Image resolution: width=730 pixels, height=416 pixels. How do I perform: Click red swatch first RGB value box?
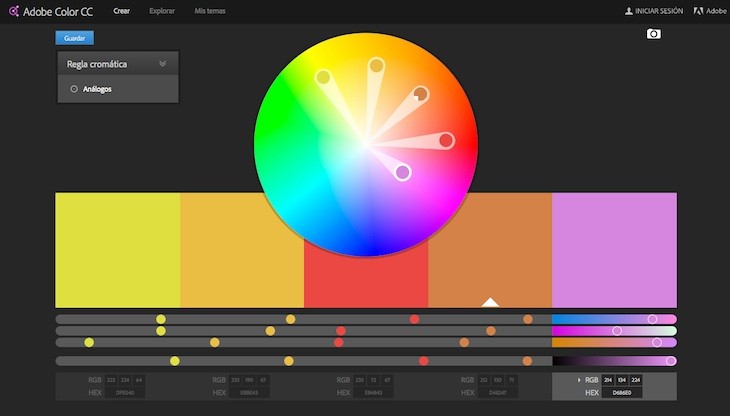[359, 380]
